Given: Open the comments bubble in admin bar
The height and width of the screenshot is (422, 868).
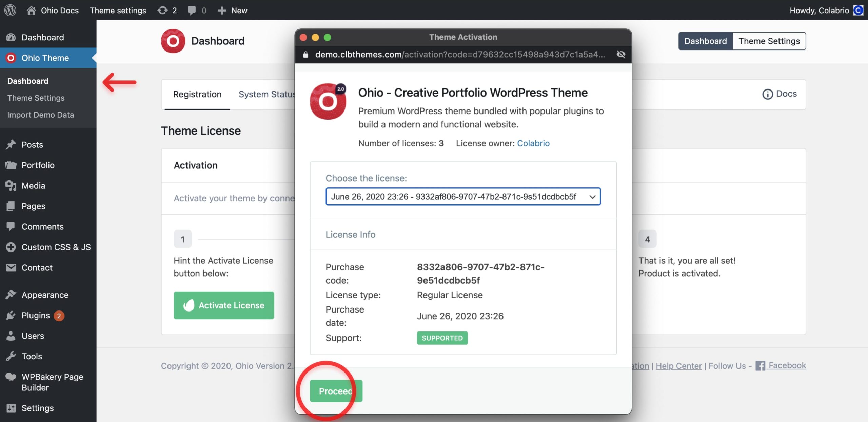Looking at the screenshot, I should pos(197,10).
